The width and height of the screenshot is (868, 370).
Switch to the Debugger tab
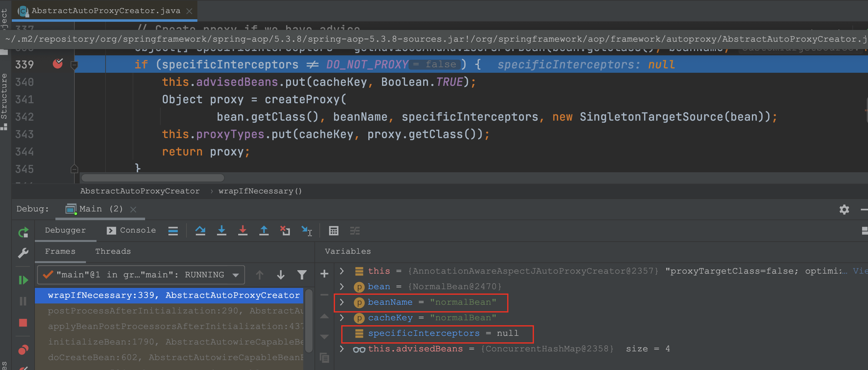pyautogui.click(x=65, y=230)
